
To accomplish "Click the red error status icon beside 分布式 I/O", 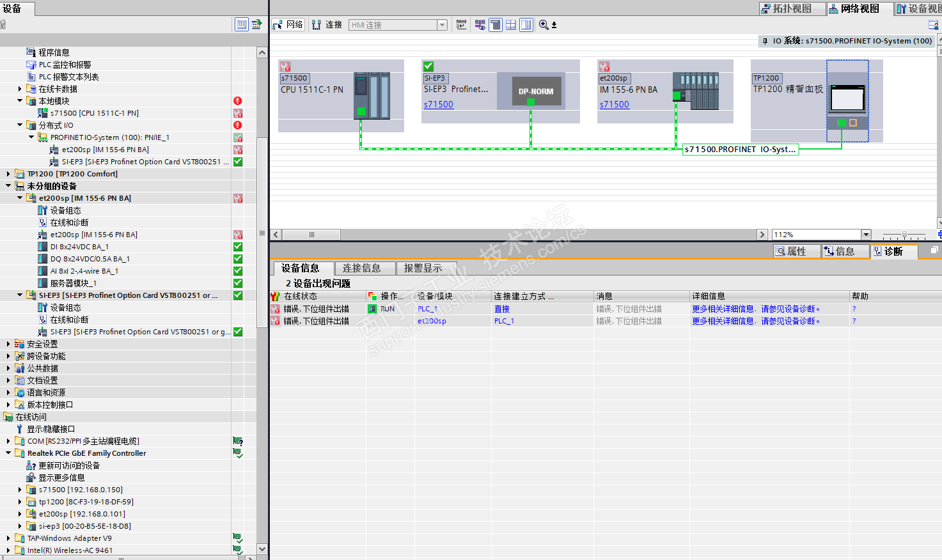I will pyautogui.click(x=238, y=125).
